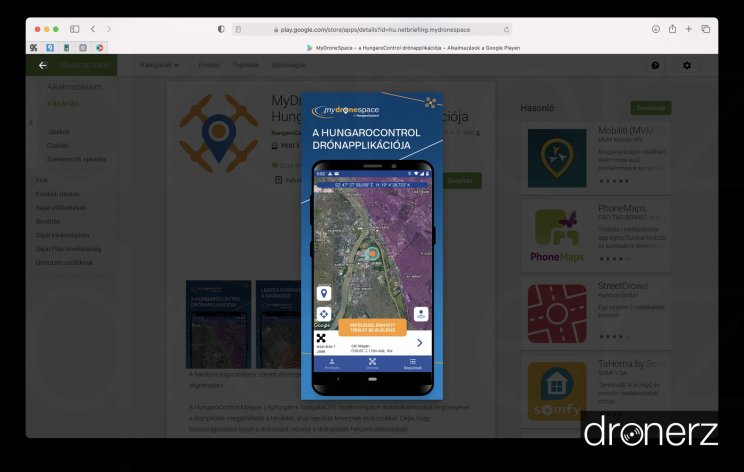Image resolution: width=744 pixels, height=472 pixels.
Task: Click the Safari address bar URL field
Action: click(372, 29)
